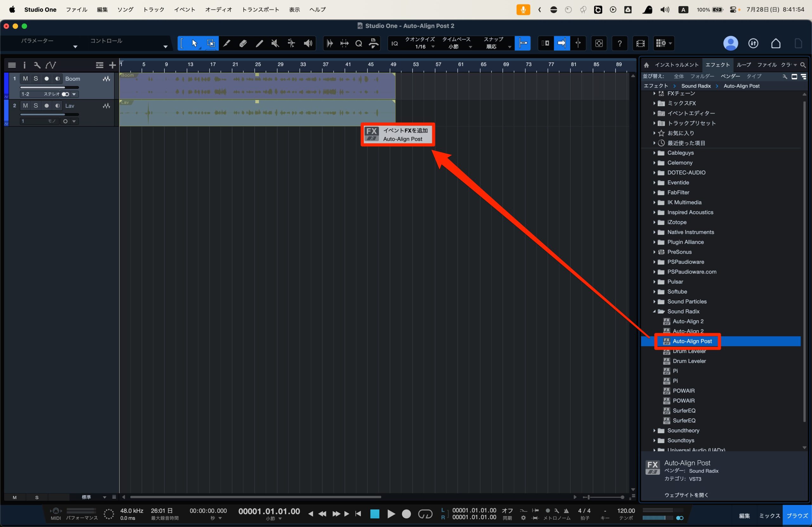Select the Listen speaker tool
Screen dimensions: 812x527
pyautogui.click(x=308, y=43)
